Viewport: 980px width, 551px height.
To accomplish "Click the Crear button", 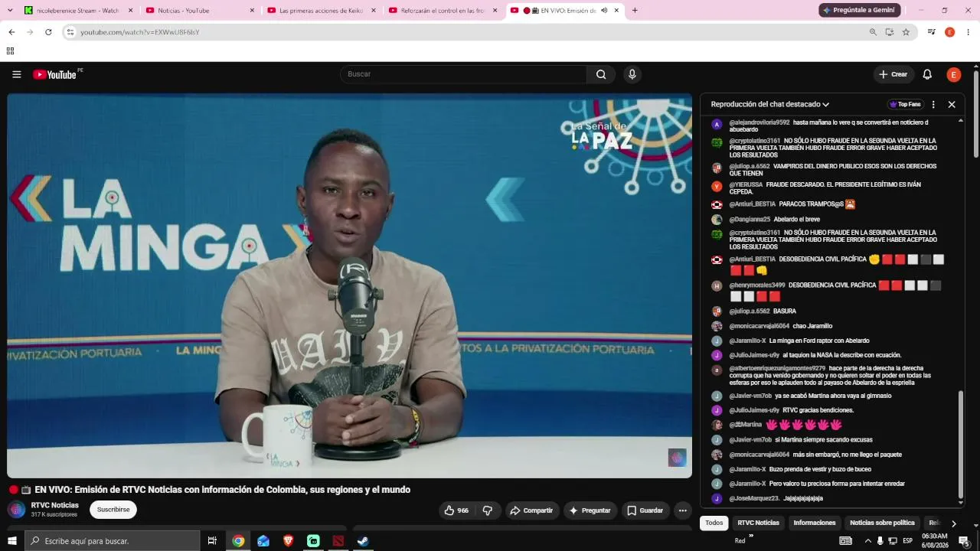I will point(893,74).
